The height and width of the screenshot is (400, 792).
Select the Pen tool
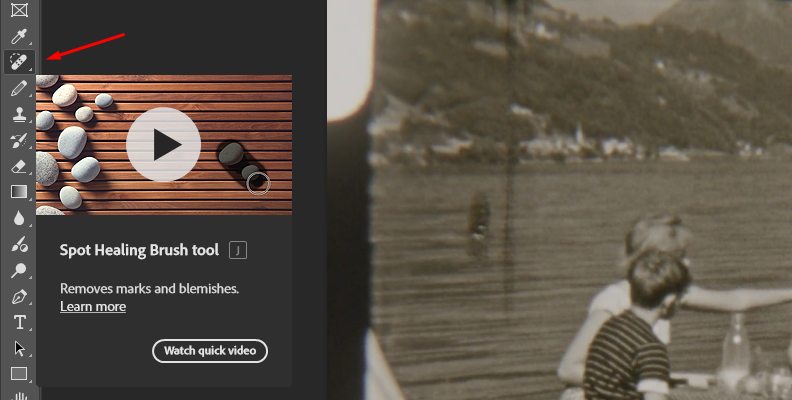coord(19,296)
